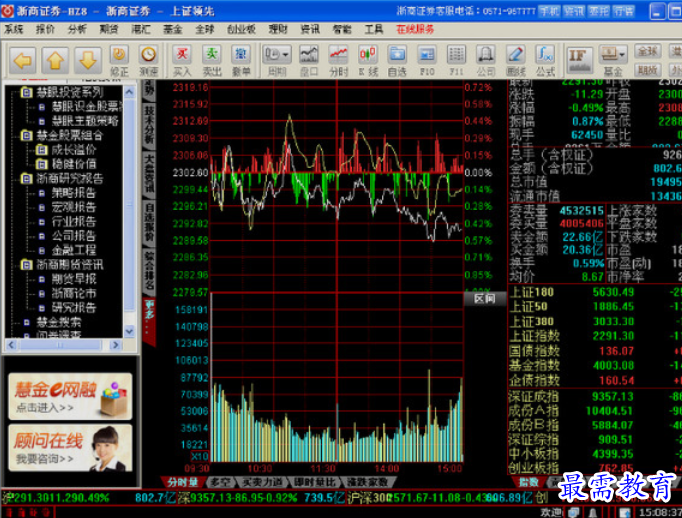Open the 报价 menu

(45, 29)
